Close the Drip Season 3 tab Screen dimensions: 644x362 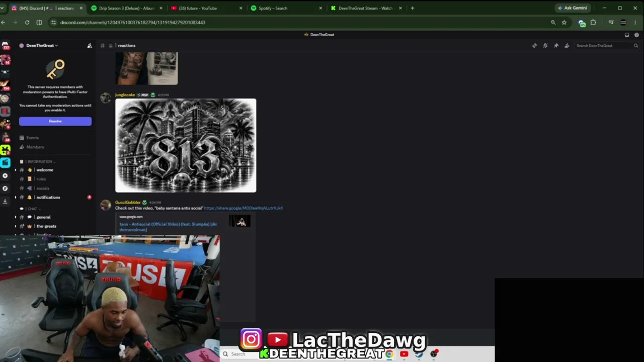pyautogui.click(x=160, y=8)
